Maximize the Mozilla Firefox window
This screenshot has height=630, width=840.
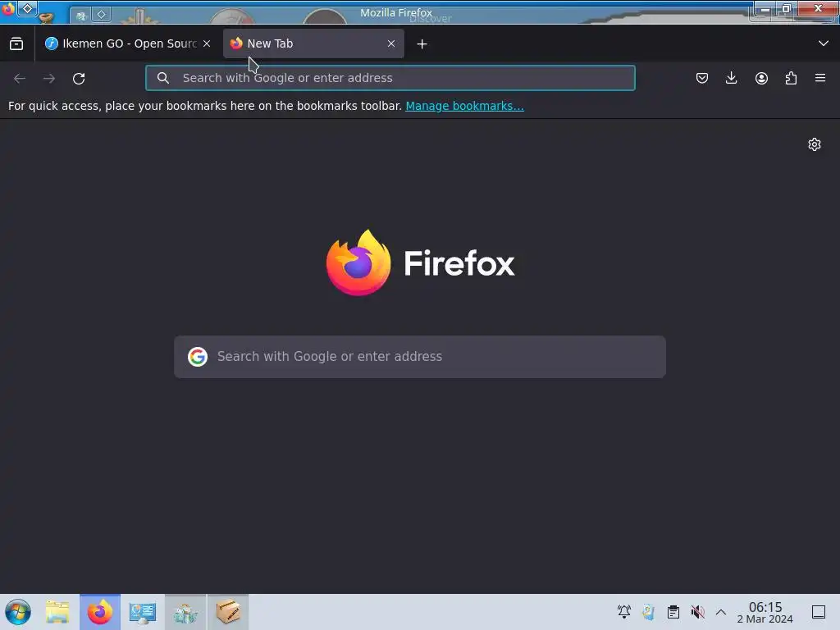[x=786, y=9]
